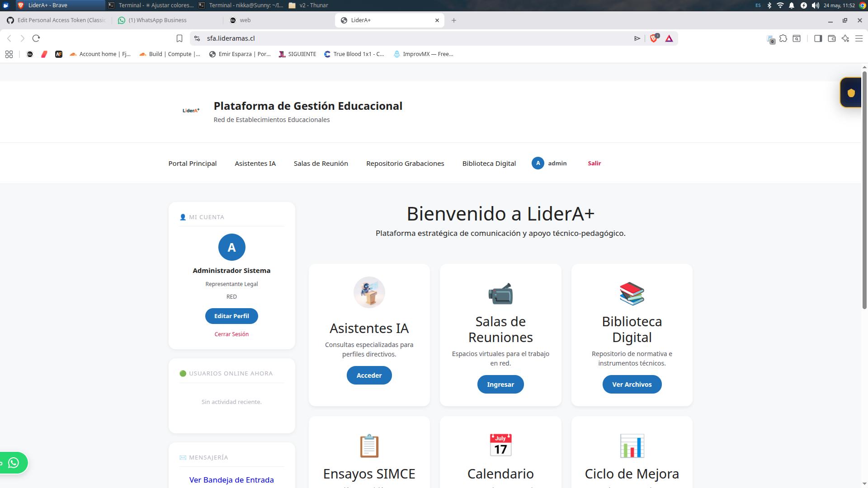
Task: Click the admin avatar in the navbar
Action: [538, 163]
